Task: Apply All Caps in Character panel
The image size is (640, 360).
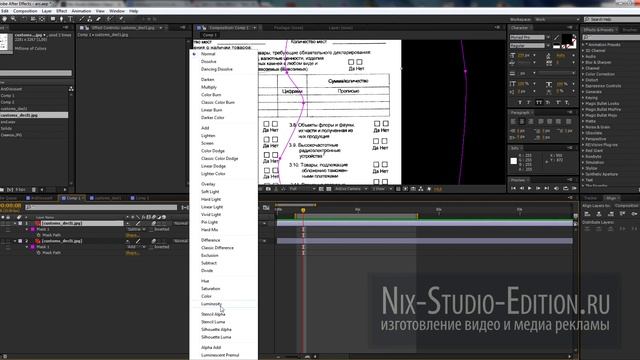Action: point(539,102)
